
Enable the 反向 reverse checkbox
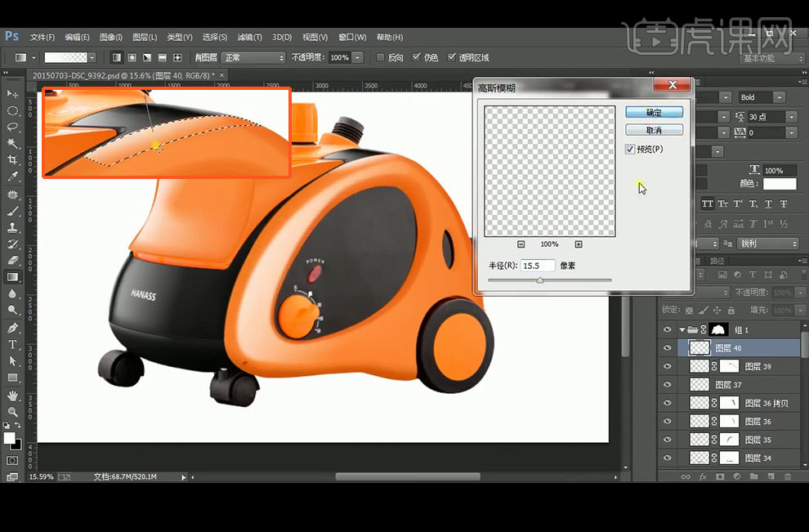[x=380, y=58]
